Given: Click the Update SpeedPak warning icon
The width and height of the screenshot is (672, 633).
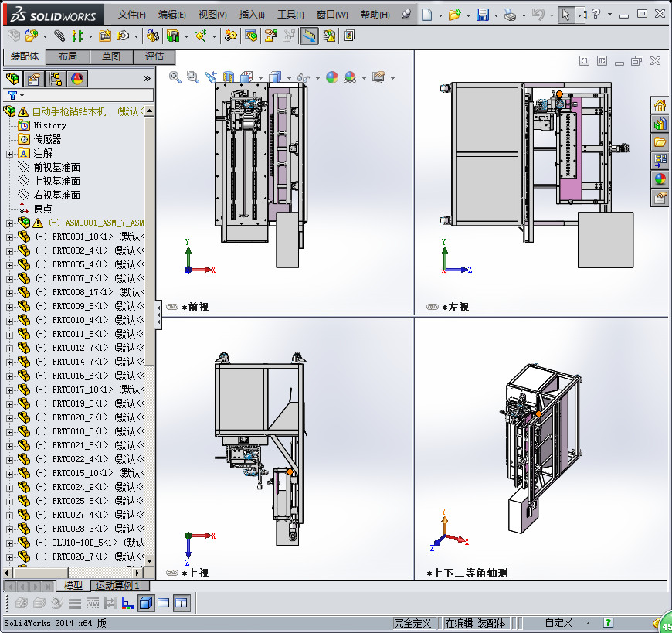Looking at the screenshot, I should pyautogui.click(x=329, y=36).
